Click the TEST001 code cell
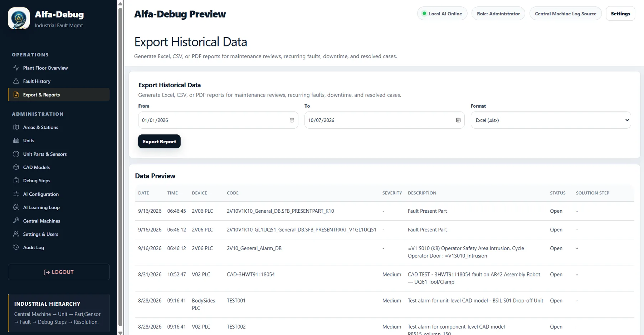The height and width of the screenshot is (335, 644). click(236, 301)
